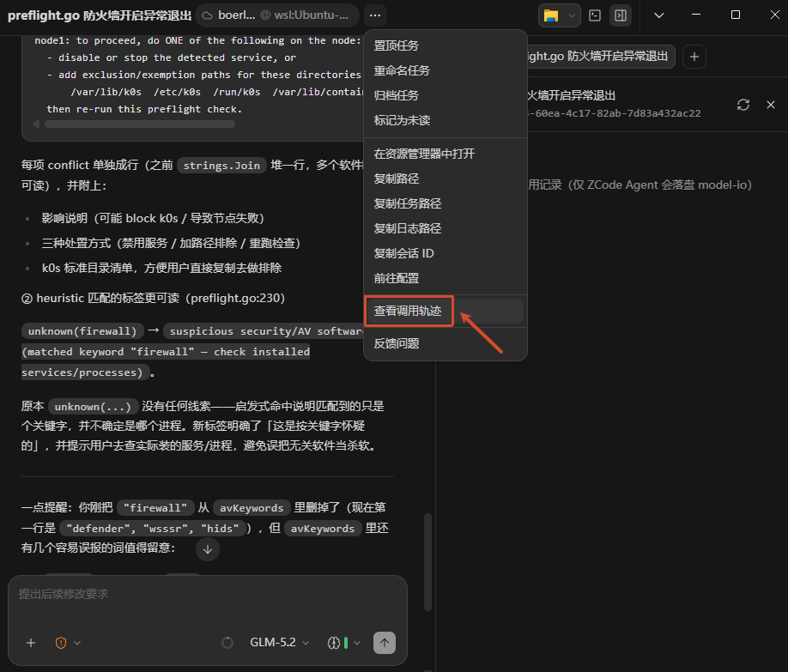Choose 重命名任务 from the menu
Viewport: 788px width, 672px height.
coord(446,70)
